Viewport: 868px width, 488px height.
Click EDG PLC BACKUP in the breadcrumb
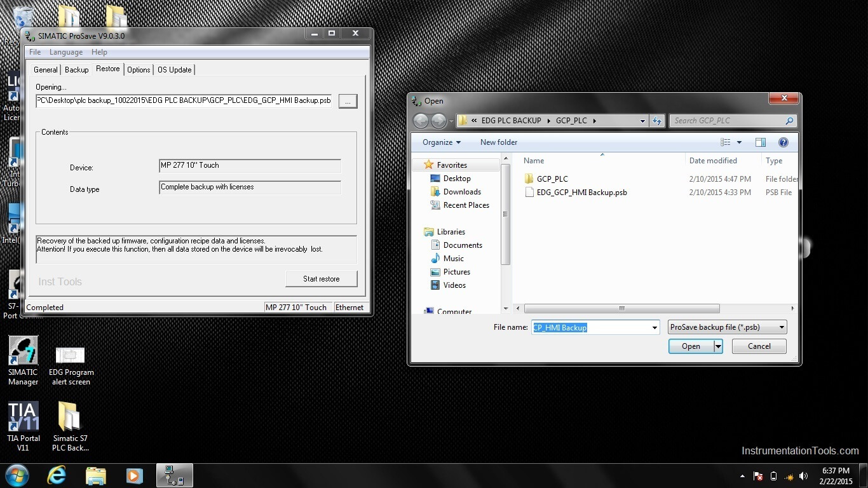[512, 121]
